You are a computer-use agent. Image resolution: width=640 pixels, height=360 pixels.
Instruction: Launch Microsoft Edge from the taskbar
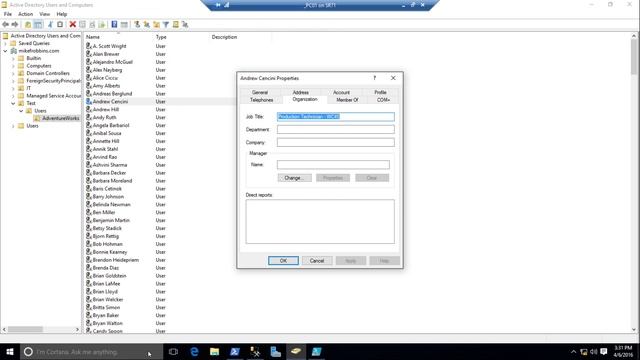(194, 351)
